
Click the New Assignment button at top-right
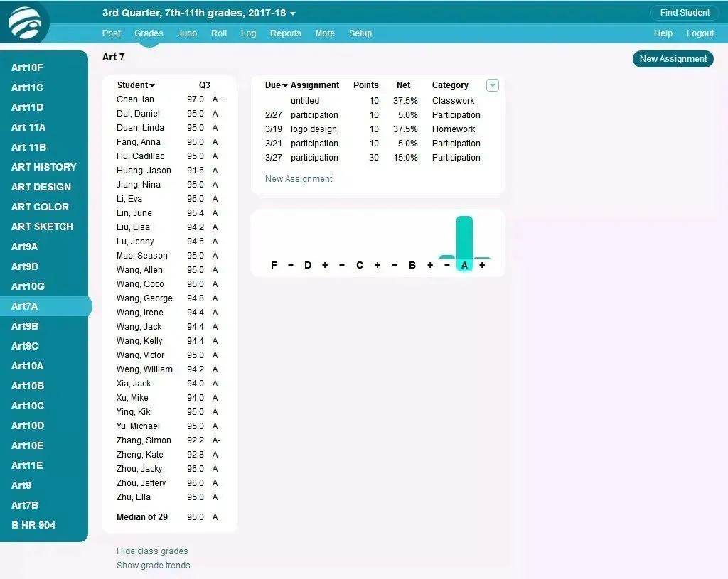(x=673, y=59)
